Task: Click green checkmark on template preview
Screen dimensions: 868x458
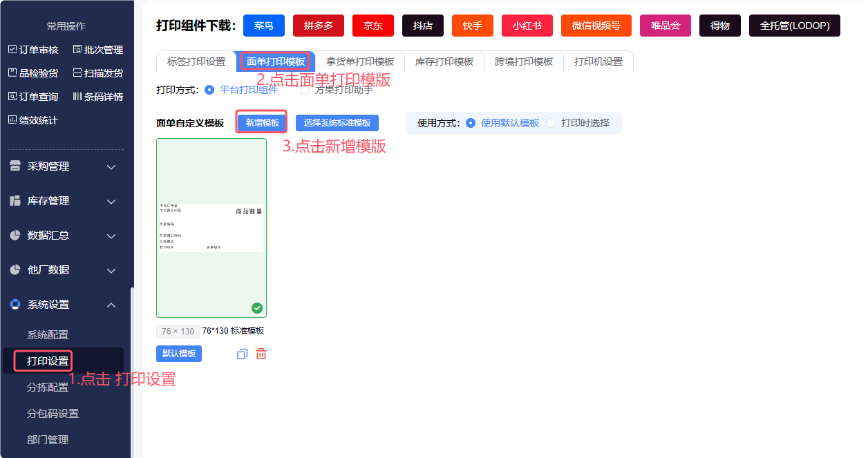Action: point(257,308)
